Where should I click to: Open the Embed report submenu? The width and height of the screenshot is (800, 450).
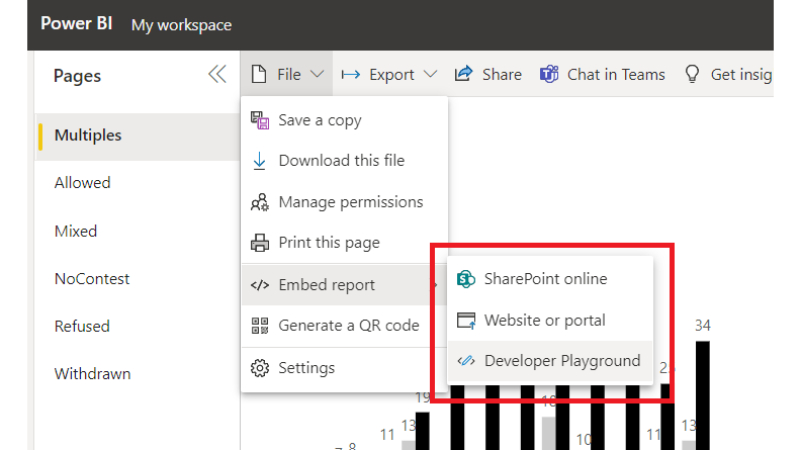coord(344,285)
